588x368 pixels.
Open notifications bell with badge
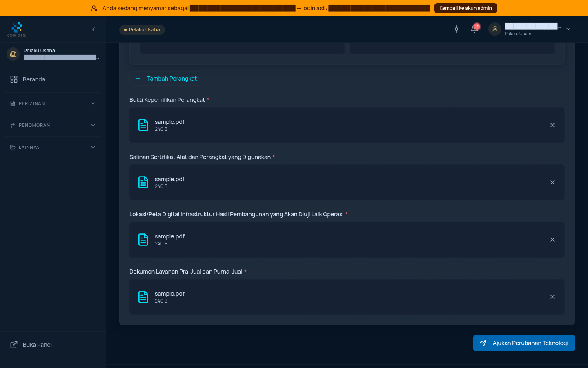click(x=474, y=29)
